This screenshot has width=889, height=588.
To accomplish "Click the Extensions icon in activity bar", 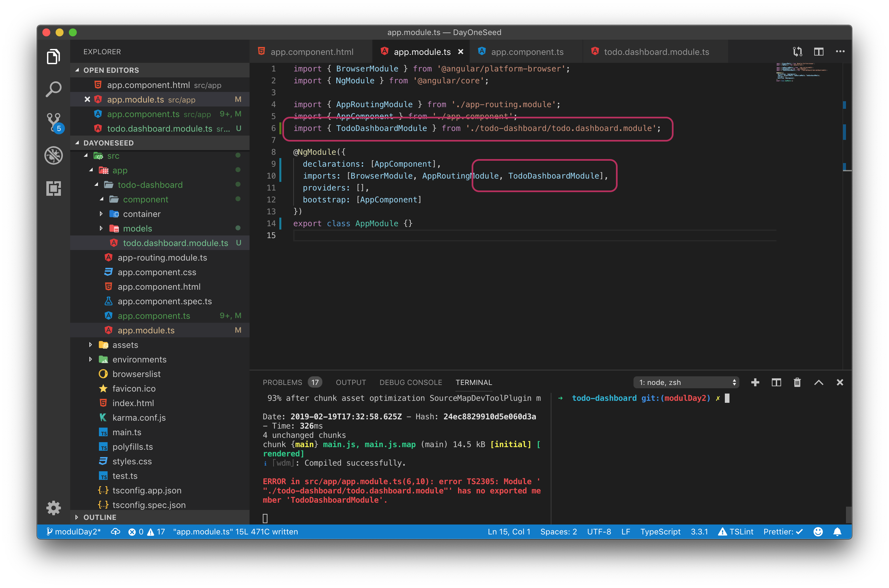I will click(x=53, y=189).
